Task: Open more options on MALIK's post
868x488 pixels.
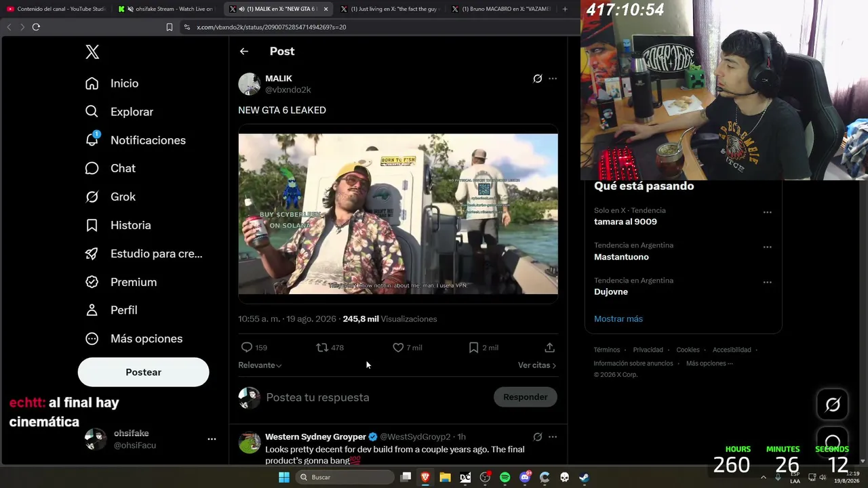Action: coord(553,79)
